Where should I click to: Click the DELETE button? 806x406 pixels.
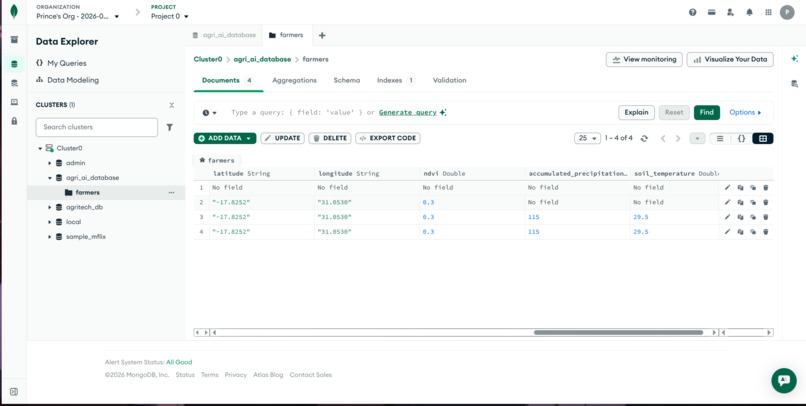click(x=330, y=138)
